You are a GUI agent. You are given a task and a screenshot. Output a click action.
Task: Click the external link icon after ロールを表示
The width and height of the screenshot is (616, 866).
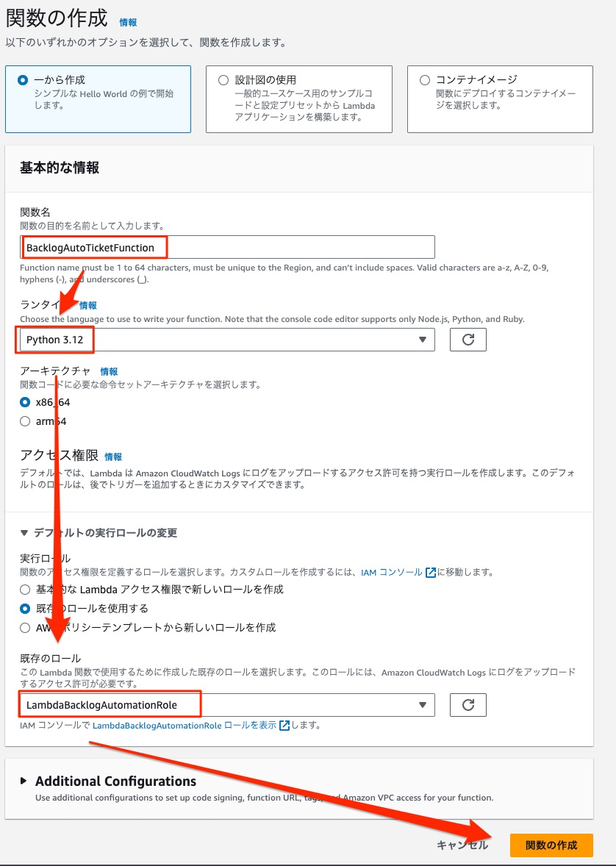pyautogui.click(x=284, y=725)
